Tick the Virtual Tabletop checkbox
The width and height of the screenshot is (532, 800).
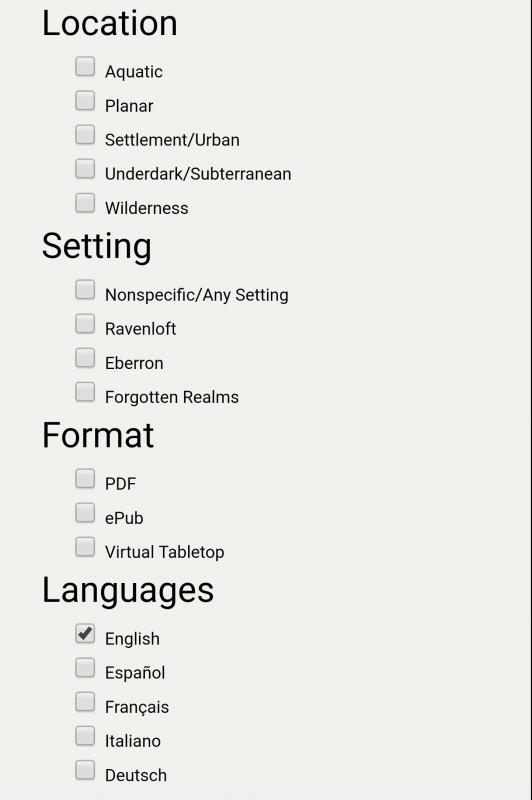click(x=85, y=546)
